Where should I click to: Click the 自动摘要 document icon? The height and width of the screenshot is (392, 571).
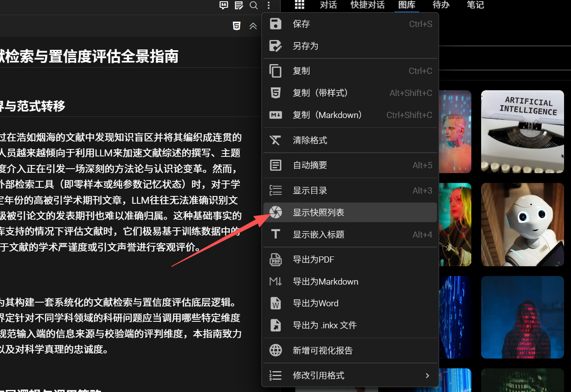(x=276, y=165)
